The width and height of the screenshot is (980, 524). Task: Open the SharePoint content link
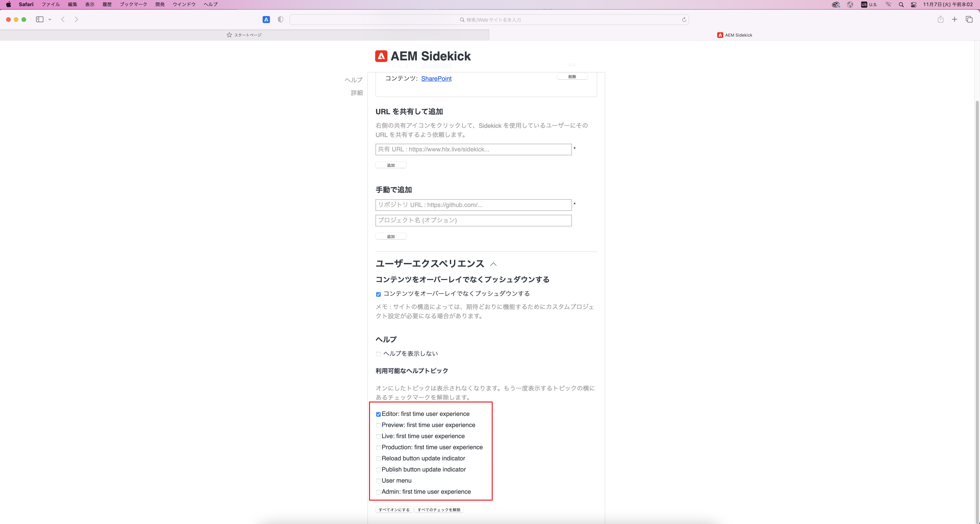click(436, 78)
